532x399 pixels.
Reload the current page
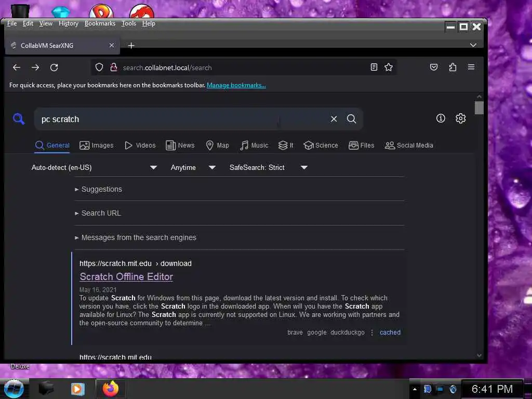(54, 68)
